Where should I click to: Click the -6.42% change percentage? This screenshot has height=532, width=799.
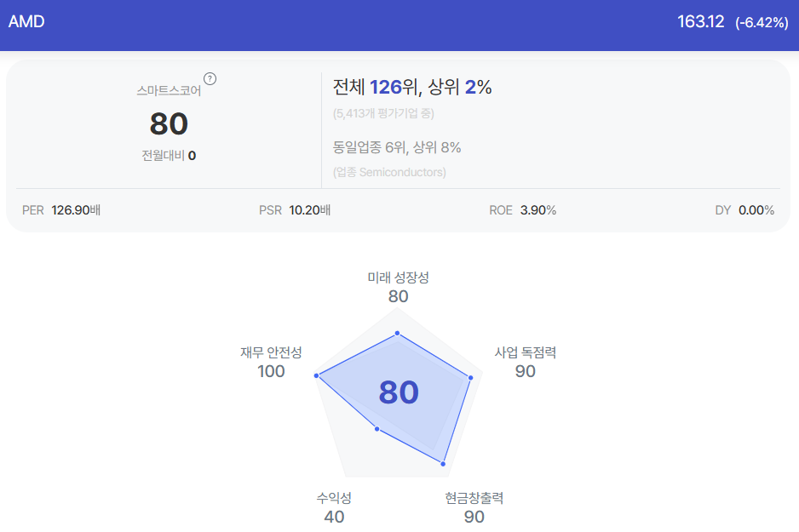(x=762, y=22)
